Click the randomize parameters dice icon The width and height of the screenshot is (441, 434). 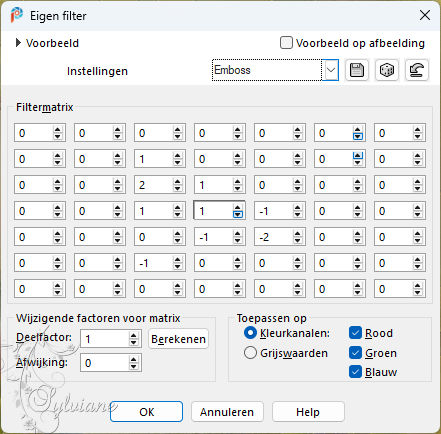pos(387,70)
